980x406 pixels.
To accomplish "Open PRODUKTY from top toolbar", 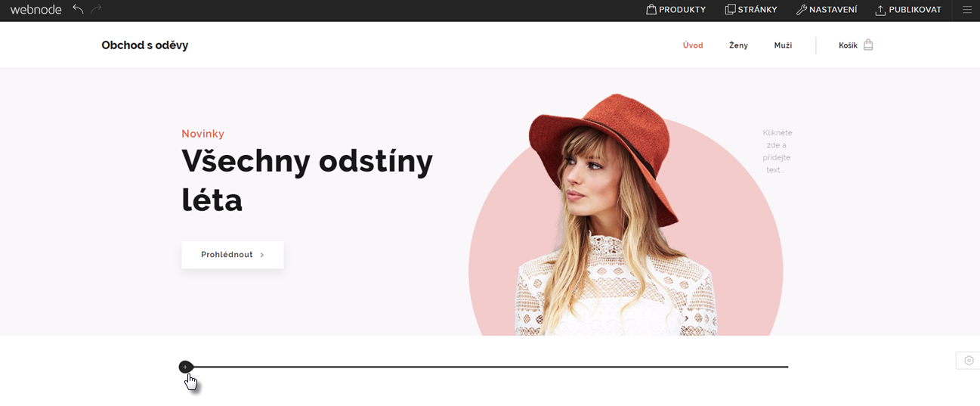I will click(x=676, y=10).
